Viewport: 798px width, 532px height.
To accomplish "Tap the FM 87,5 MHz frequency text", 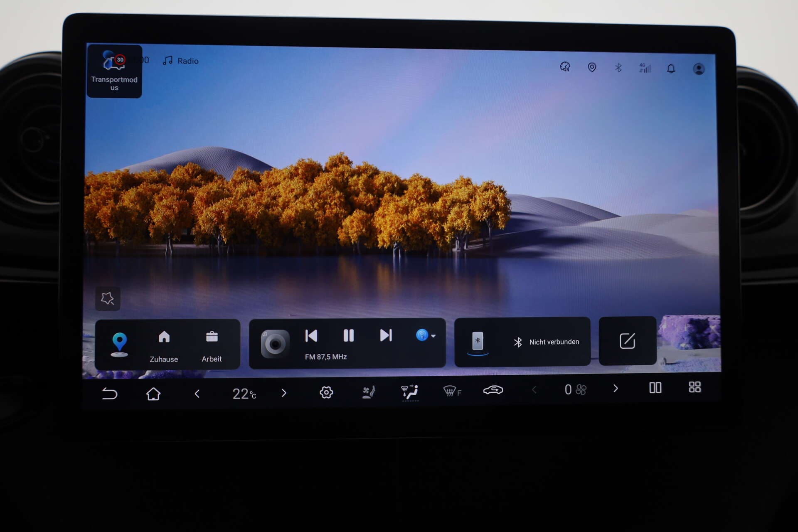I will [x=326, y=357].
